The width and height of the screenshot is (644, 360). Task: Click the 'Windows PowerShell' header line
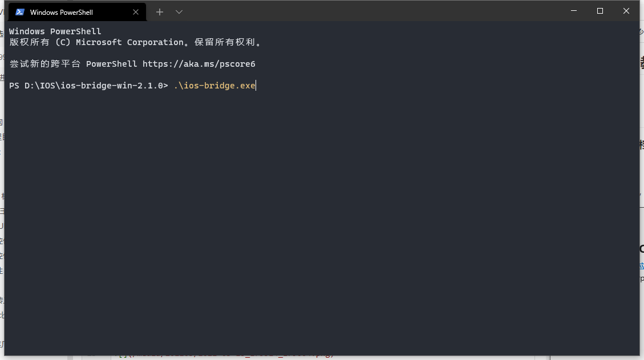[x=55, y=31]
